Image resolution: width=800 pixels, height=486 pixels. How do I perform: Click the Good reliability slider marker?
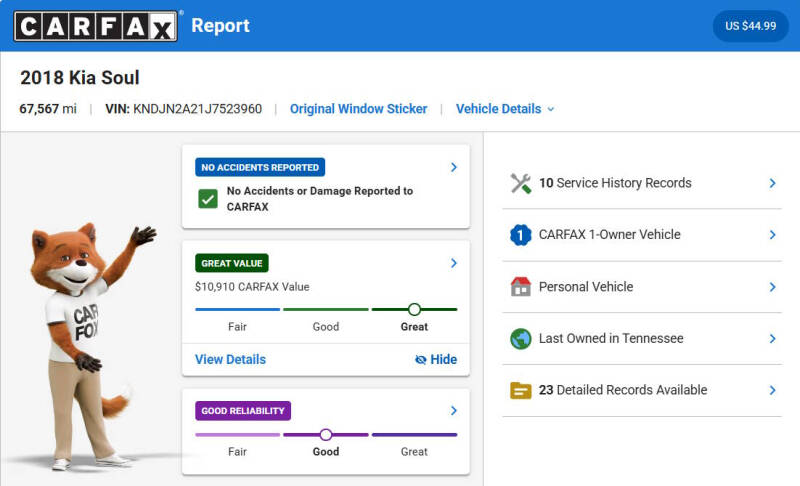(326, 434)
